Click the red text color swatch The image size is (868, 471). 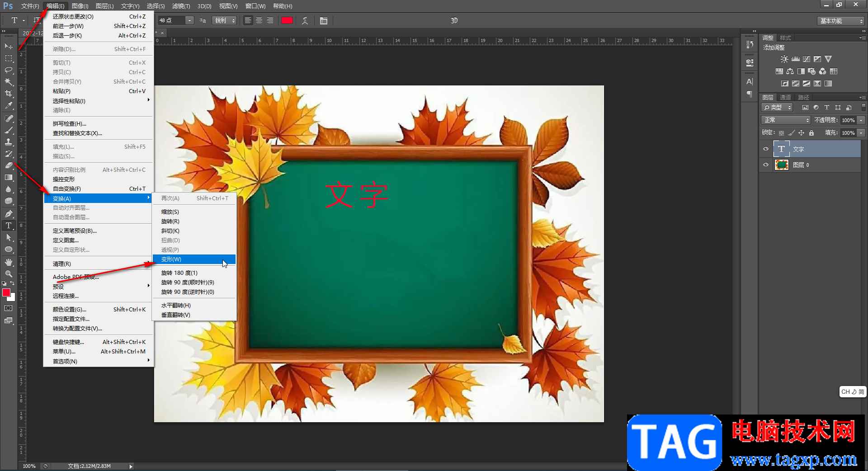click(287, 21)
